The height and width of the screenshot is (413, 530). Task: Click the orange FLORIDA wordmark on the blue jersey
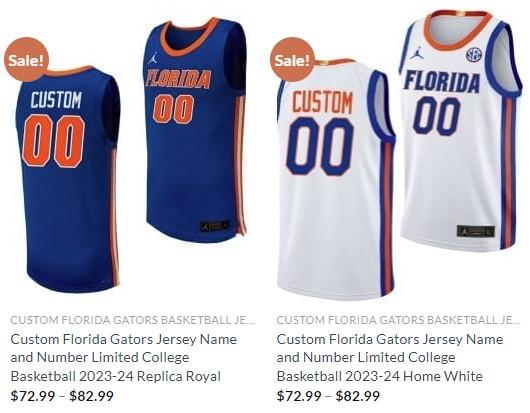coord(179,79)
